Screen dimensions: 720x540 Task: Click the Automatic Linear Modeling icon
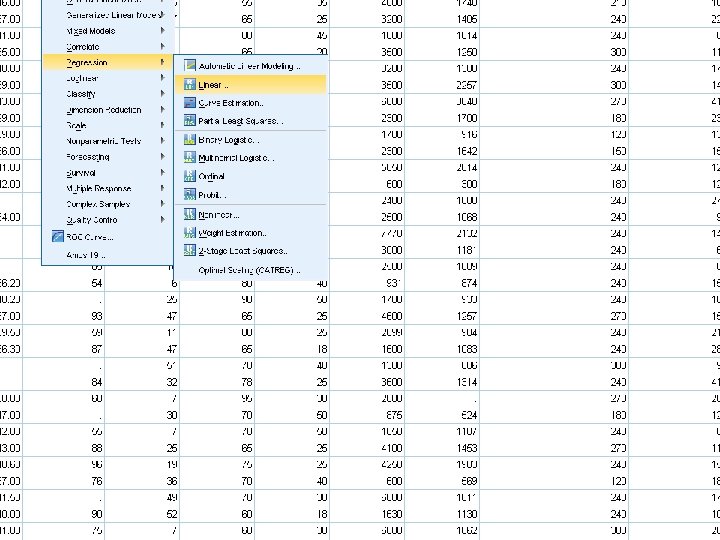point(190,66)
